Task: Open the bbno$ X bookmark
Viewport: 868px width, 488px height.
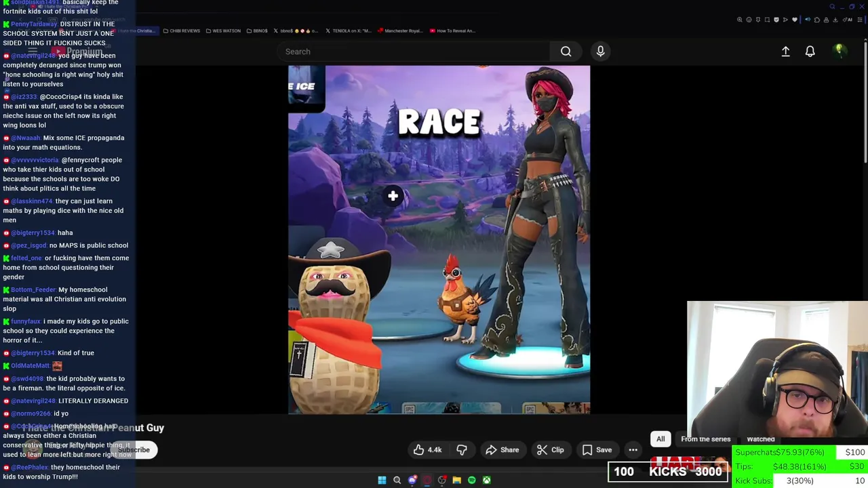Action: pos(296,30)
